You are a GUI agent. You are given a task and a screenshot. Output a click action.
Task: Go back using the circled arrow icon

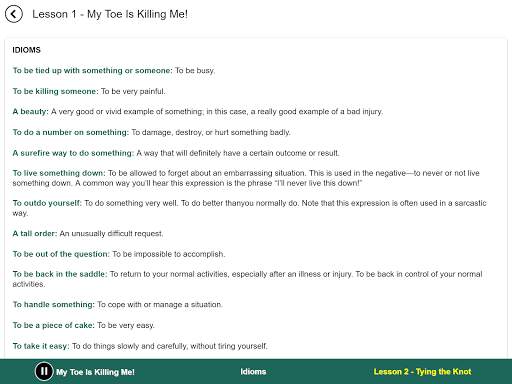coord(14,14)
